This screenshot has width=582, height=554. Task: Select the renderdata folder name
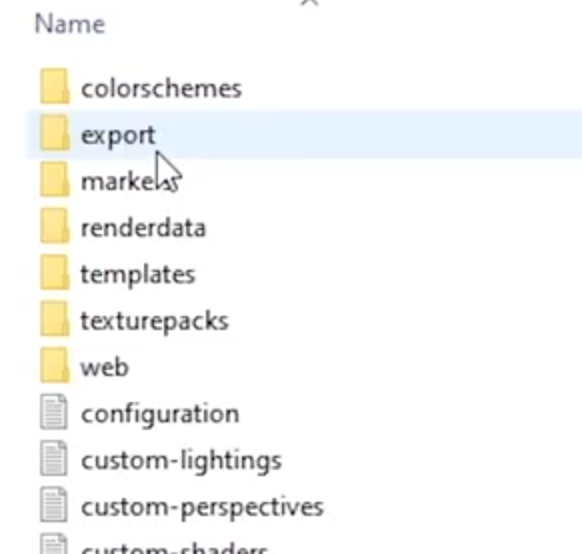pos(143,227)
